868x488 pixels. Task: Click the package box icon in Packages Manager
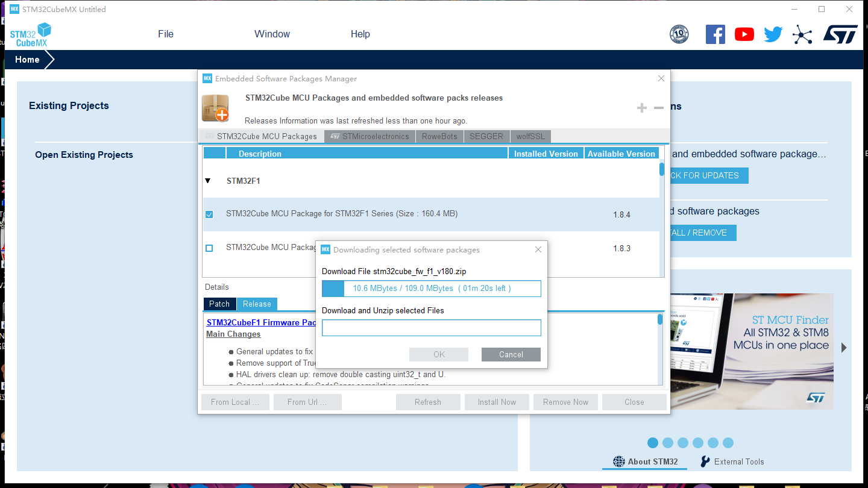(x=215, y=108)
